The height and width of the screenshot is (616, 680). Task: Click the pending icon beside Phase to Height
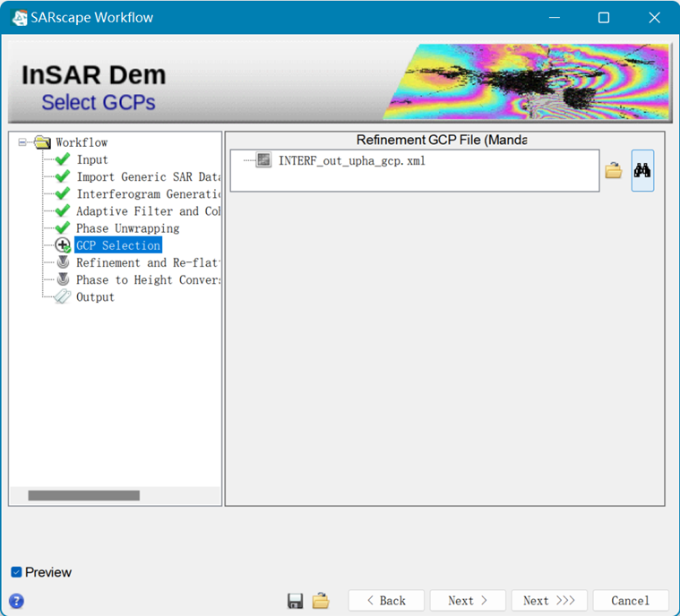(x=64, y=279)
